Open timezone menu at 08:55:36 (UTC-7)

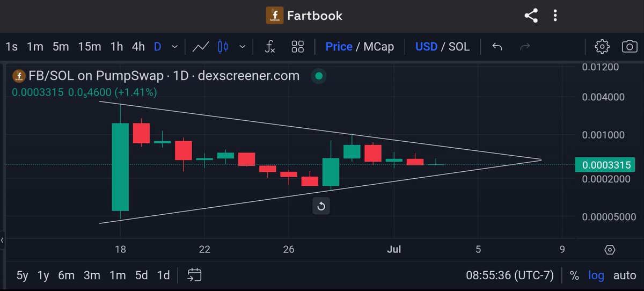coord(509,275)
